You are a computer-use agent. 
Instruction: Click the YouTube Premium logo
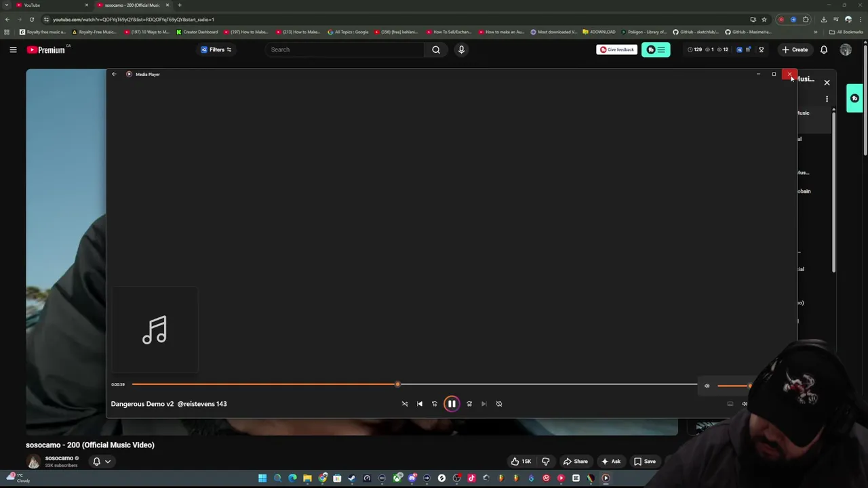pos(46,49)
